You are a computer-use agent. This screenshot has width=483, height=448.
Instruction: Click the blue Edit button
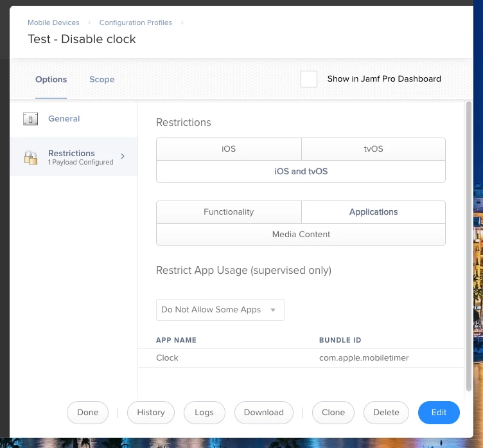pos(439,413)
